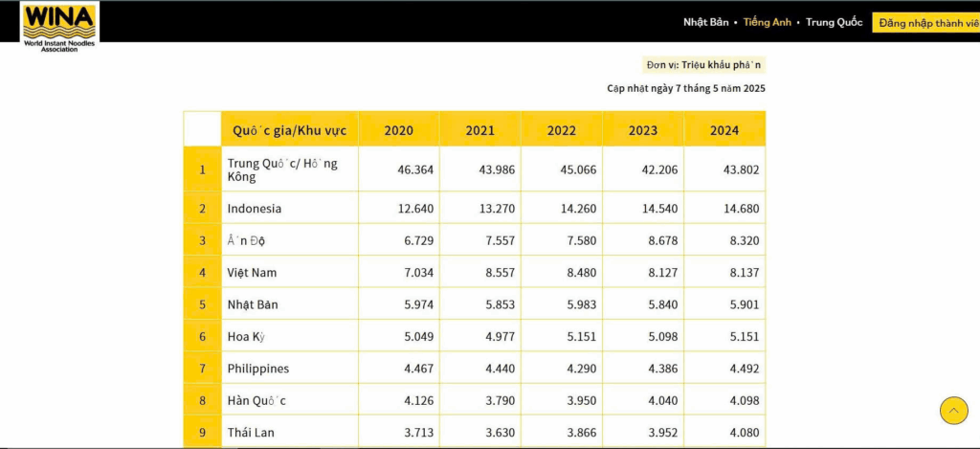Open the Đăng nhập thành viên login button
980x449 pixels.
(x=924, y=22)
